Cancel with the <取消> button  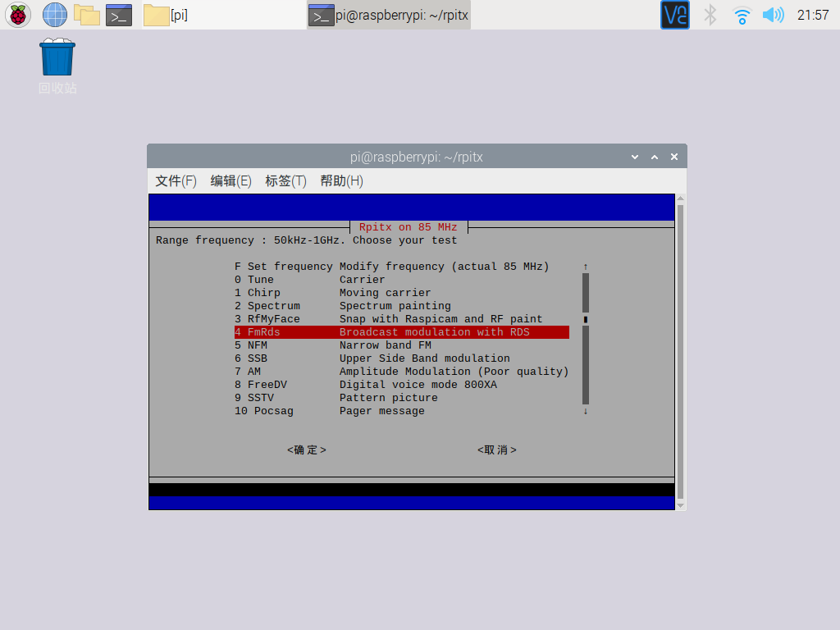497,450
